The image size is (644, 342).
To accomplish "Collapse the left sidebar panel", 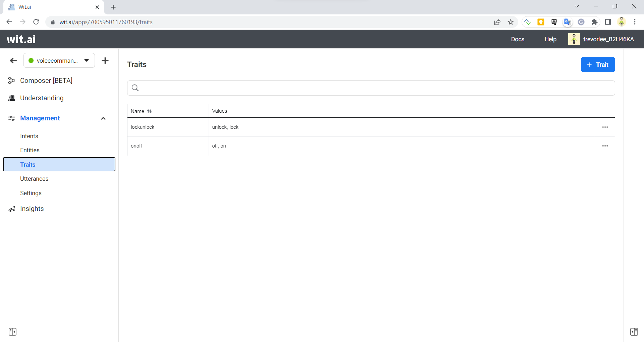I will 13,332.
